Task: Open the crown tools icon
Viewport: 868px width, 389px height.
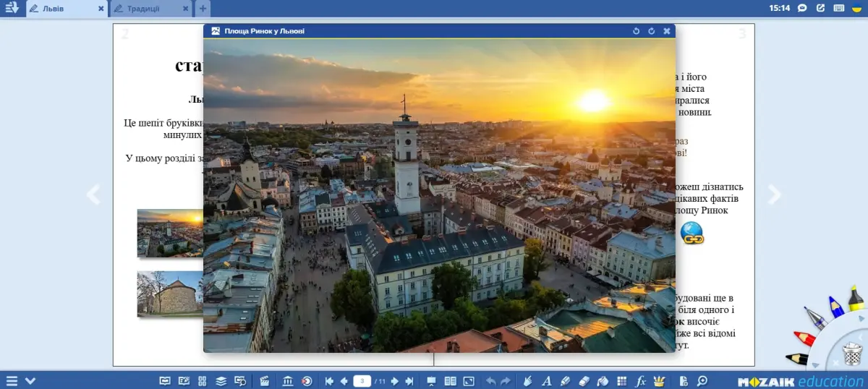Action: (659, 380)
